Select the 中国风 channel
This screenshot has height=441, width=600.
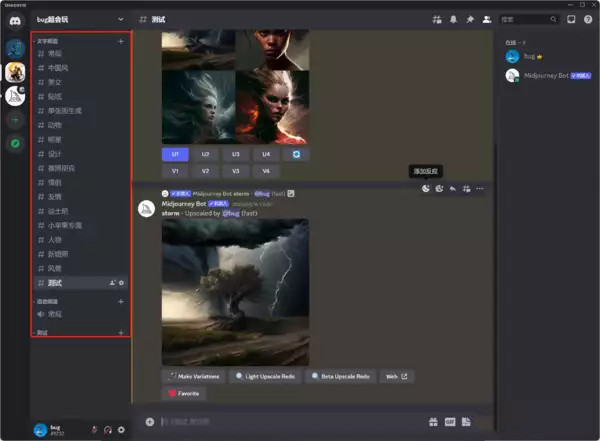point(80,68)
